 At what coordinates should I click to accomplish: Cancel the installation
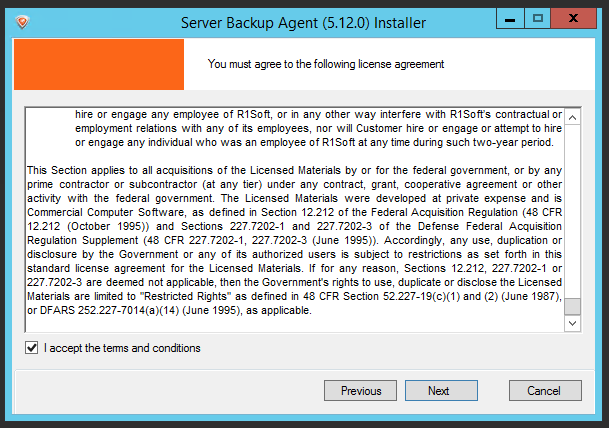pyautogui.click(x=543, y=391)
